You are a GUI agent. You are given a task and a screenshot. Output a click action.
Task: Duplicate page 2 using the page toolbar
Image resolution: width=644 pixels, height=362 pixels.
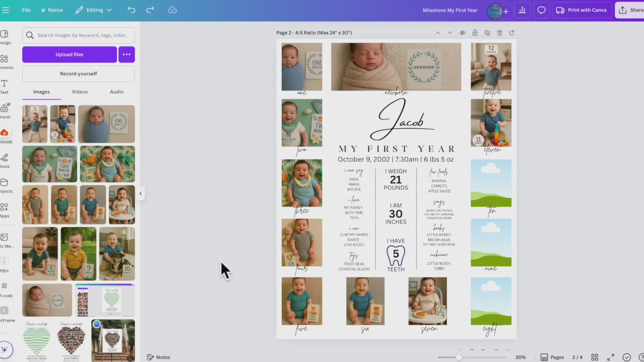coord(487,33)
